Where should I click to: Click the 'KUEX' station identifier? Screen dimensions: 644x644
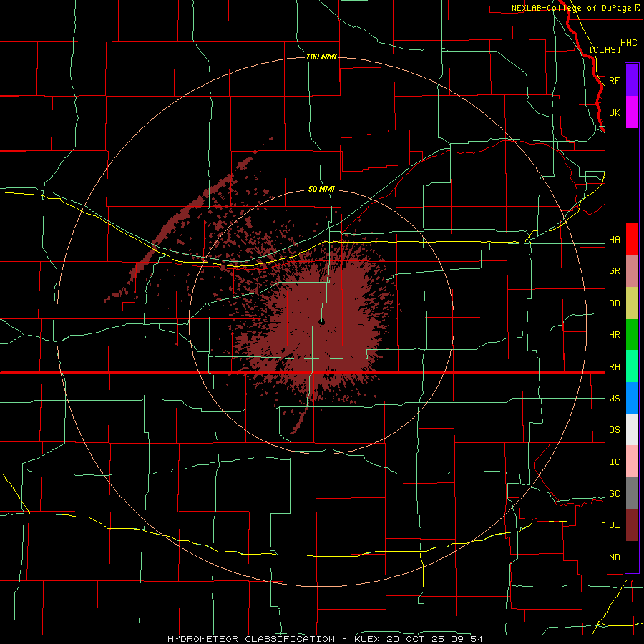[x=367, y=639]
